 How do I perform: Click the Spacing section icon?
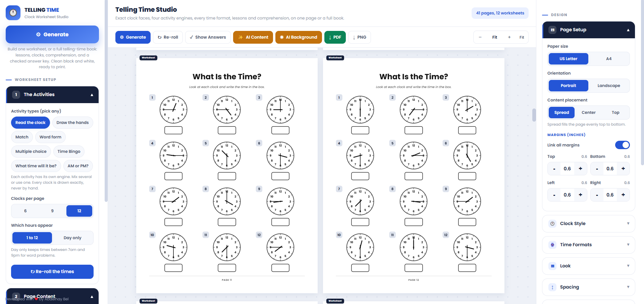click(552, 287)
